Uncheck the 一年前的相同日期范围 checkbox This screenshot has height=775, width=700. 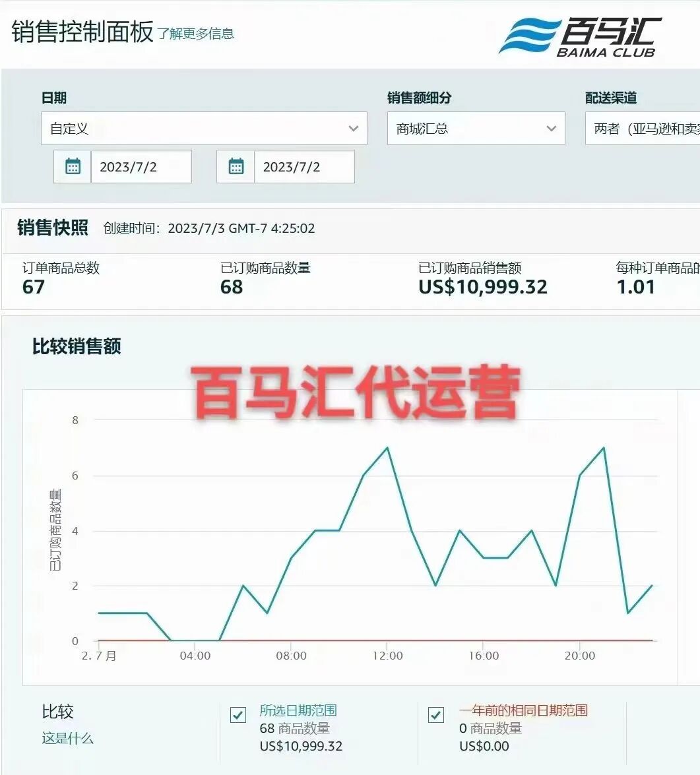pos(436,715)
